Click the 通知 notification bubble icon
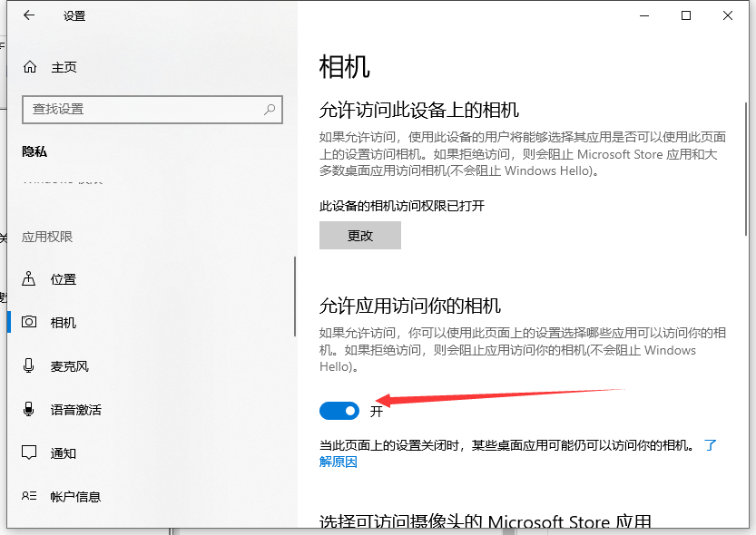The width and height of the screenshot is (756, 535). [30, 453]
